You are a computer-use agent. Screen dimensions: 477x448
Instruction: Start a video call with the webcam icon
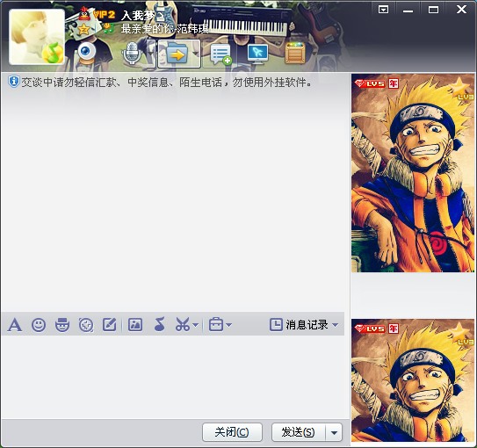(86, 54)
